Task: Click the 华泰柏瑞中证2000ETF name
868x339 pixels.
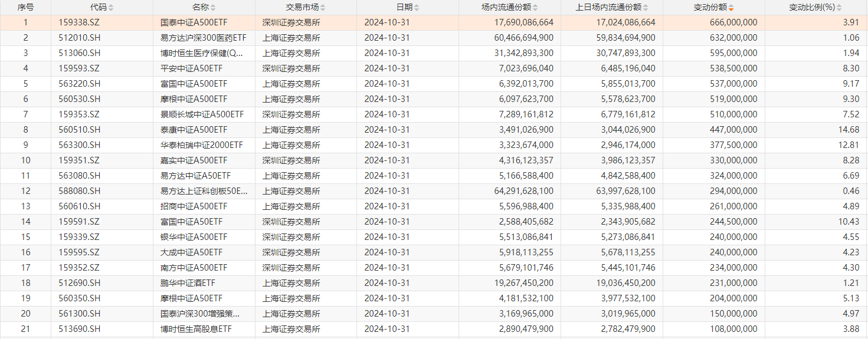Action: coord(202,145)
